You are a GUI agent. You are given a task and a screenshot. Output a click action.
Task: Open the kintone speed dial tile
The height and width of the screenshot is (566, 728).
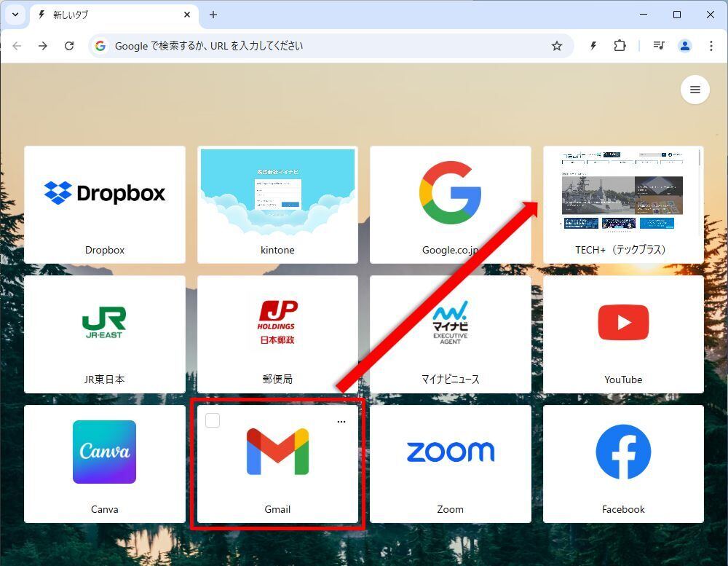click(277, 205)
